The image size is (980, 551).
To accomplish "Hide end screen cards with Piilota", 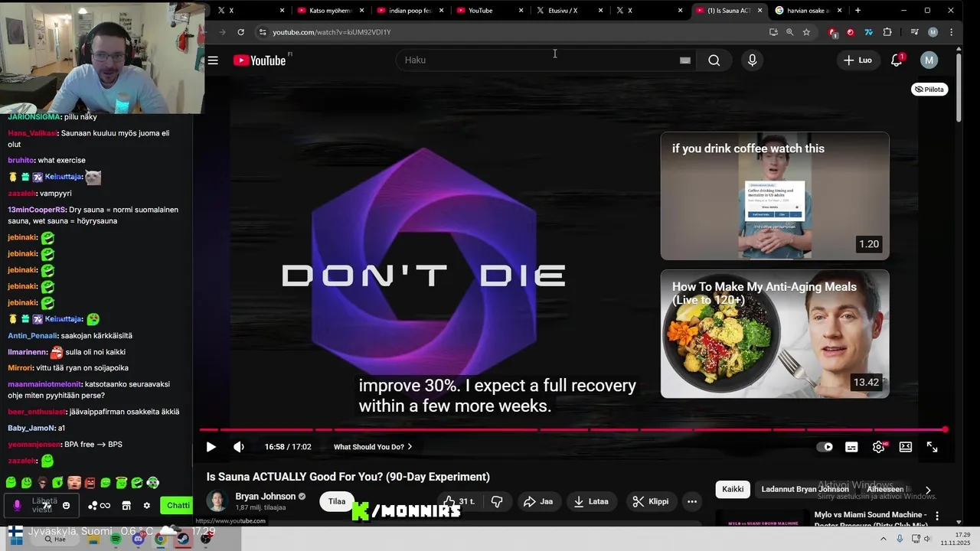I will pyautogui.click(x=929, y=90).
